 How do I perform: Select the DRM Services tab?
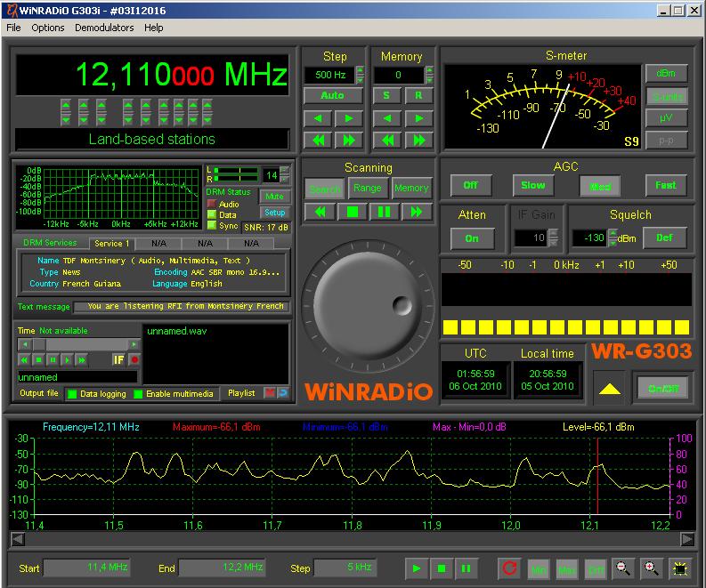point(50,243)
